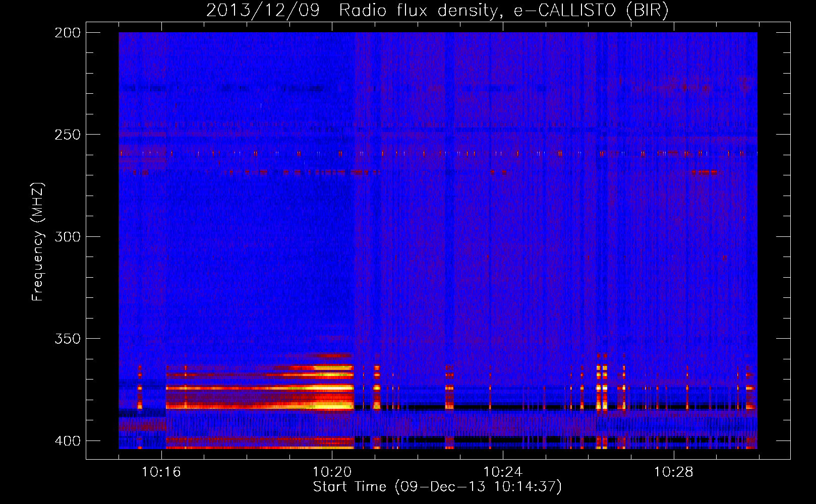The height and width of the screenshot is (504, 816).
Task: Click the 400 frequency tick label
Action: (x=68, y=440)
